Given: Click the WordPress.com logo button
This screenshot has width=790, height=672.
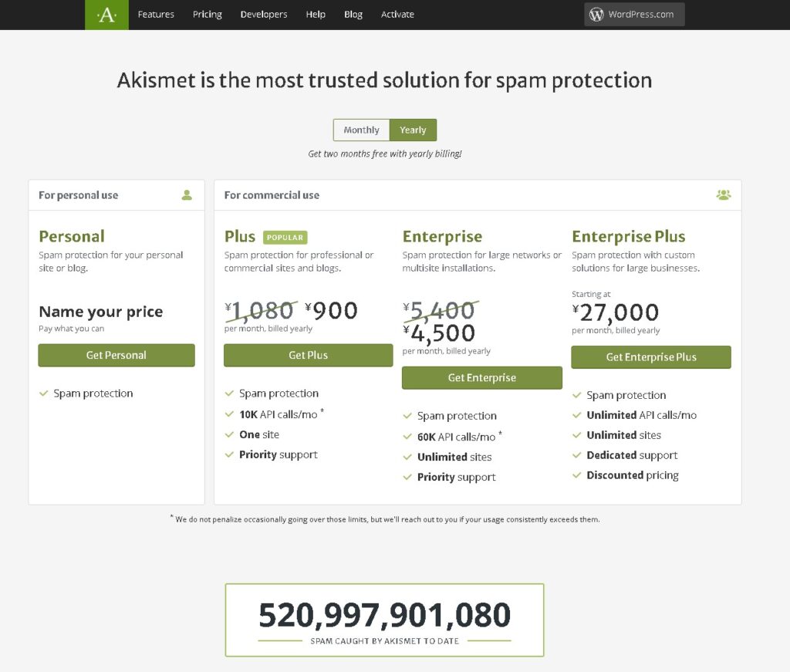Looking at the screenshot, I should point(633,15).
